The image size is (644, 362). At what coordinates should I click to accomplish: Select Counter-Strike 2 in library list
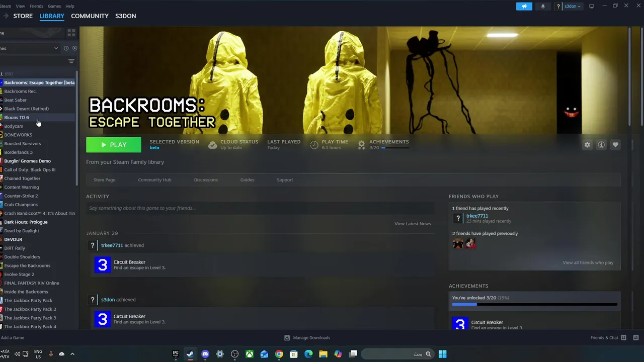21,196
